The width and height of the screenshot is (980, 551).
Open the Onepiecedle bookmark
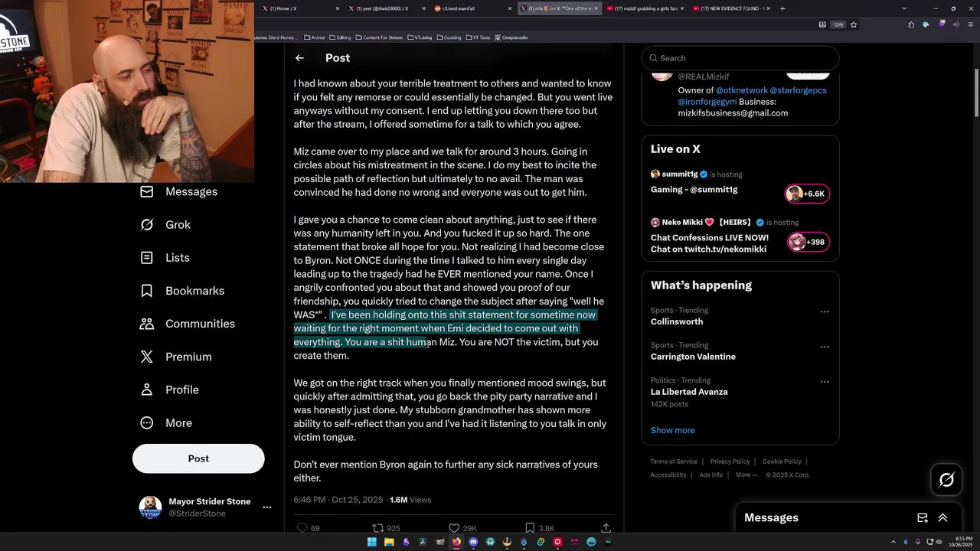[x=511, y=37]
